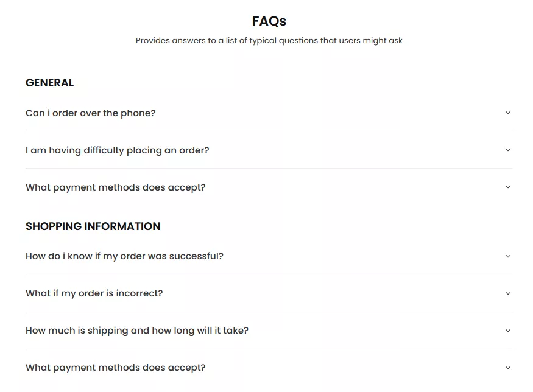Expand the last payment methods question chevron
This screenshot has height=392, width=533.
(x=508, y=368)
